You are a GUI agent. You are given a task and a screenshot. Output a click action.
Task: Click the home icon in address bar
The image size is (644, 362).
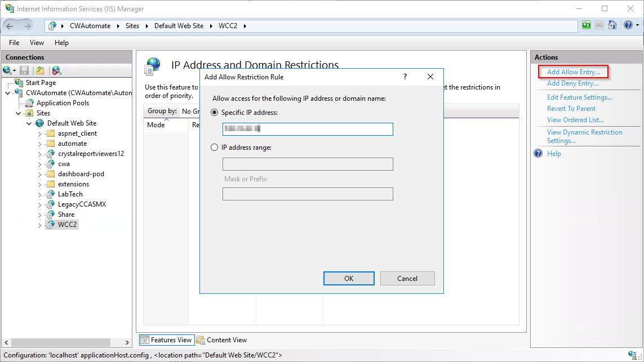click(612, 25)
